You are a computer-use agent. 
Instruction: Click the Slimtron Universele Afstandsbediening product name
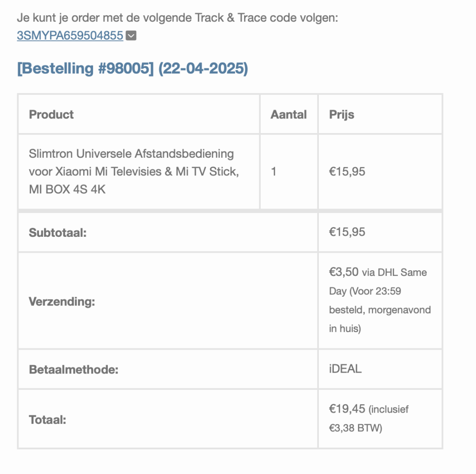(134, 171)
